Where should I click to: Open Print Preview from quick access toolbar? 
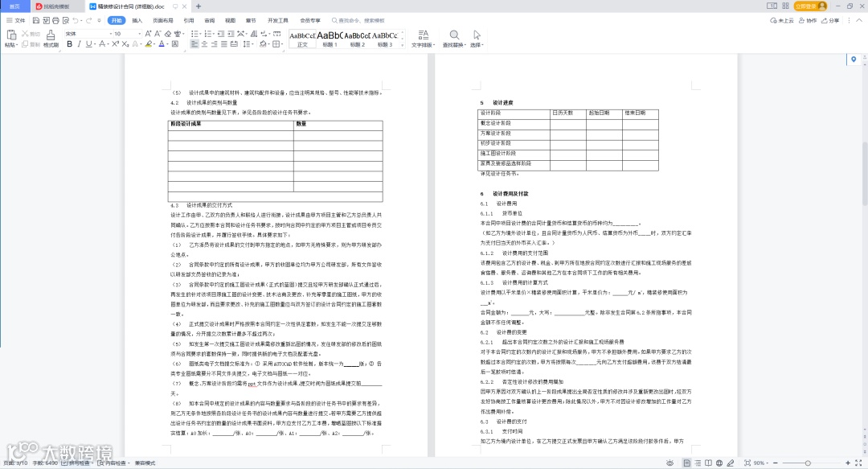(x=66, y=20)
